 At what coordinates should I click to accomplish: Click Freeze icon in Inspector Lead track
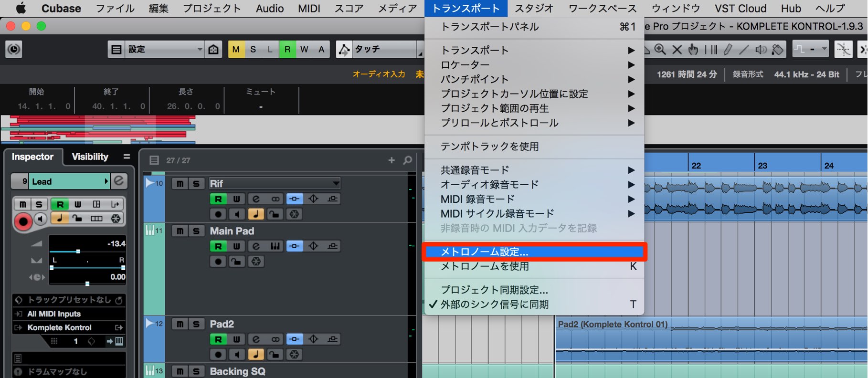[x=116, y=219]
